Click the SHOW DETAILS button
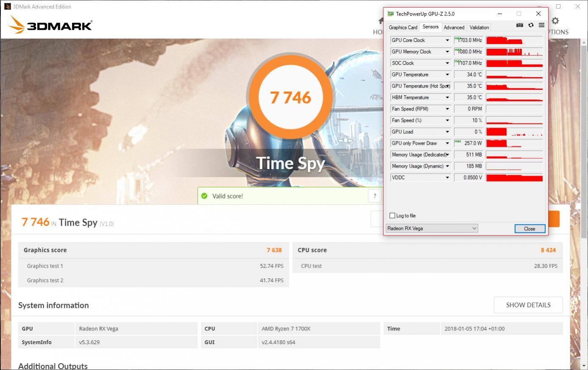Screen dimensions: 588x370 tap(528, 305)
